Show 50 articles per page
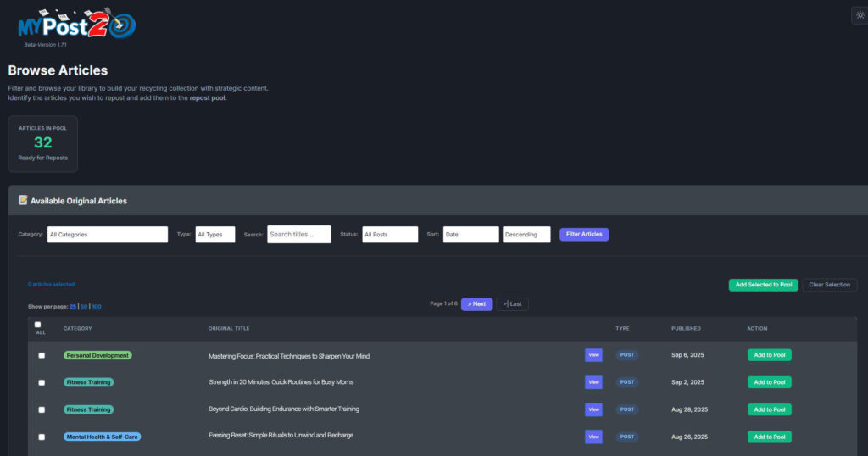 (83, 307)
